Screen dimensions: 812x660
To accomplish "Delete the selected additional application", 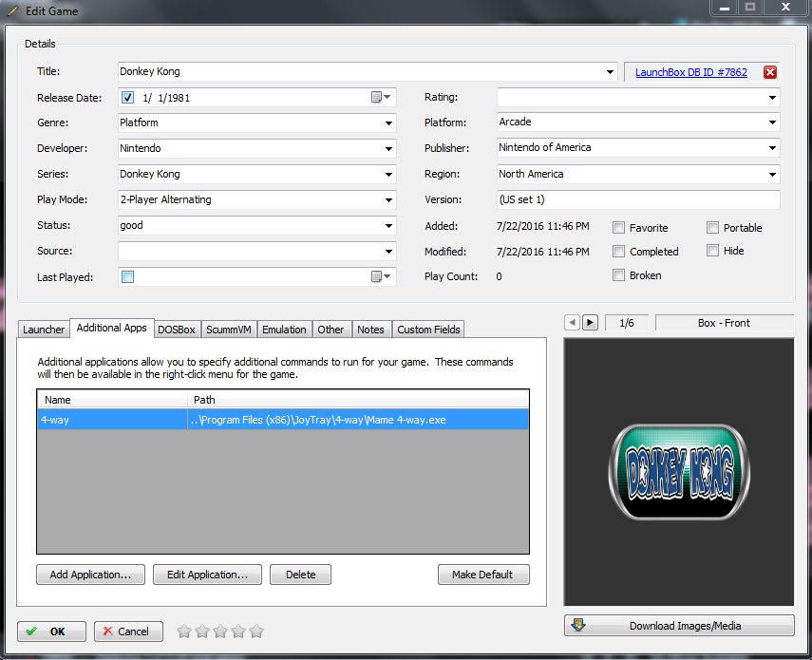I will coord(300,575).
